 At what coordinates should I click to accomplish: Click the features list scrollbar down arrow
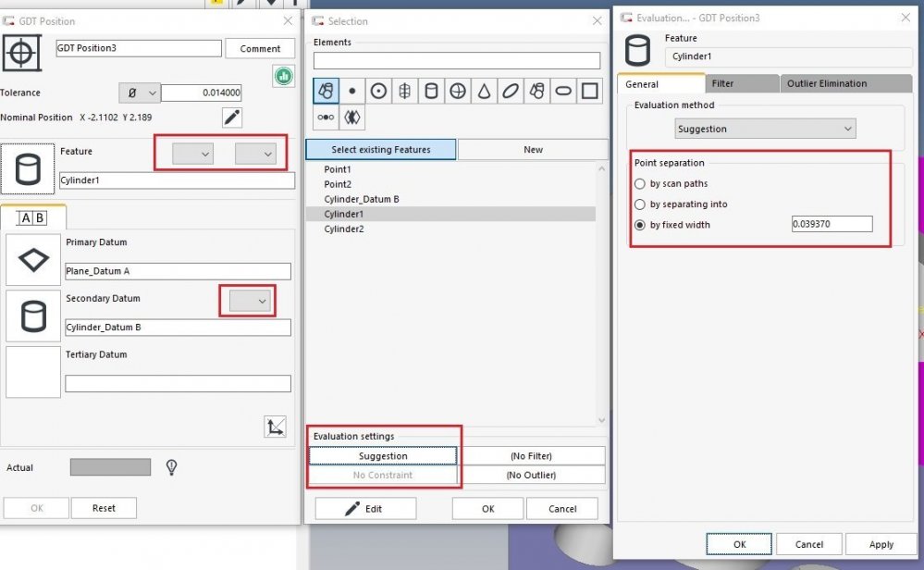(601, 420)
